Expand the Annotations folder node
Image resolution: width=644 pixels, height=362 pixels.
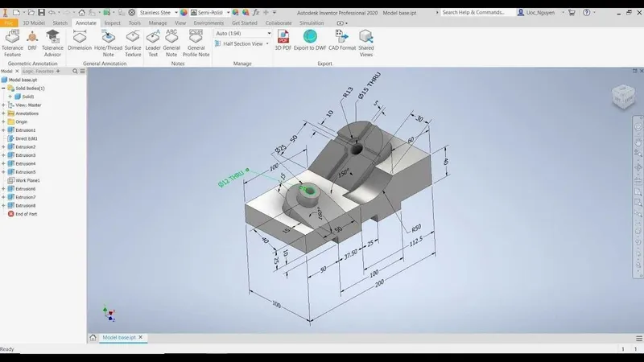coord(4,113)
